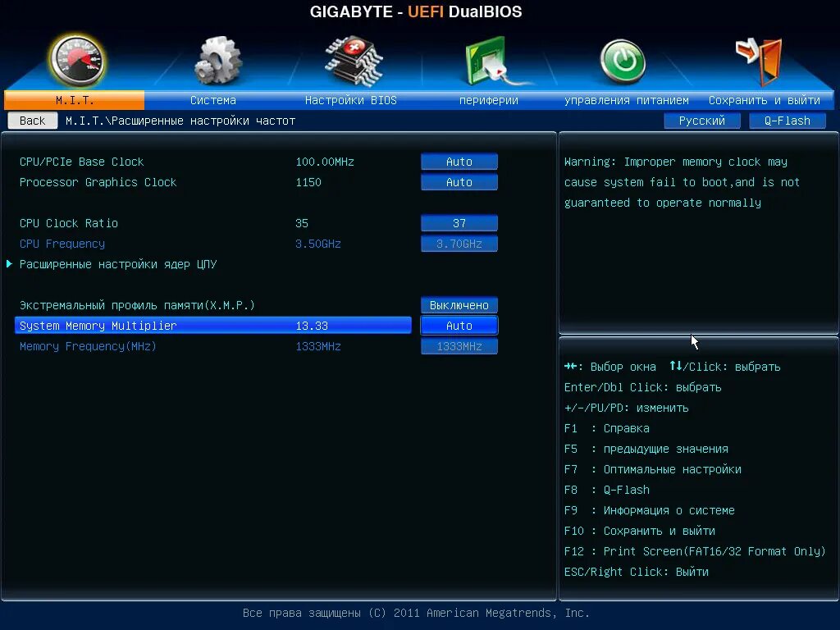Click the System gears icon
The height and width of the screenshot is (630, 840).
click(x=217, y=61)
